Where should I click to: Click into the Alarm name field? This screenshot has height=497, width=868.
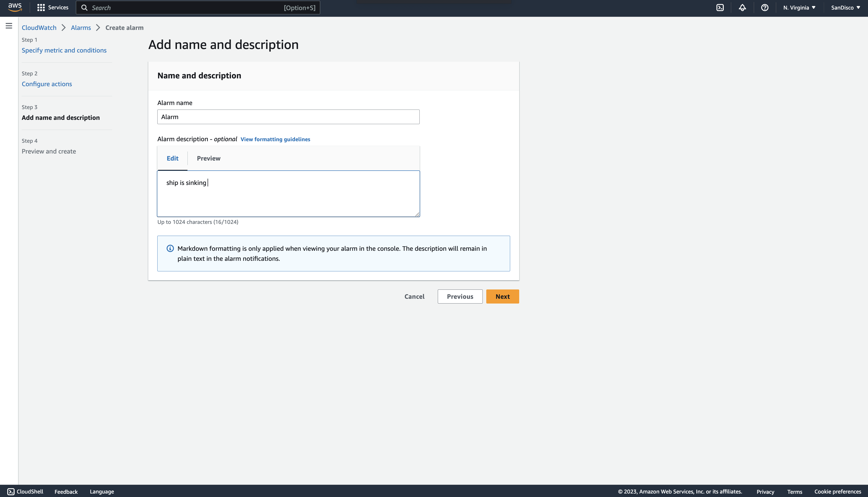[288, 117]
